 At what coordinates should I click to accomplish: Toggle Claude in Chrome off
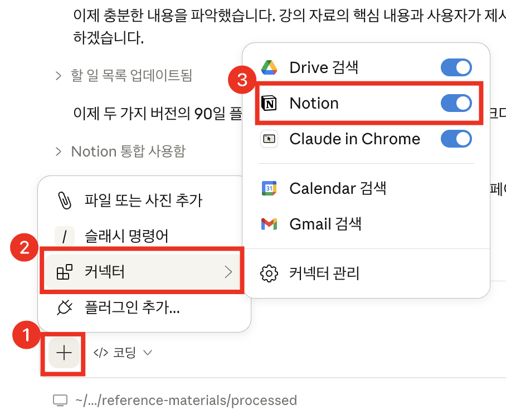point(456,139)
